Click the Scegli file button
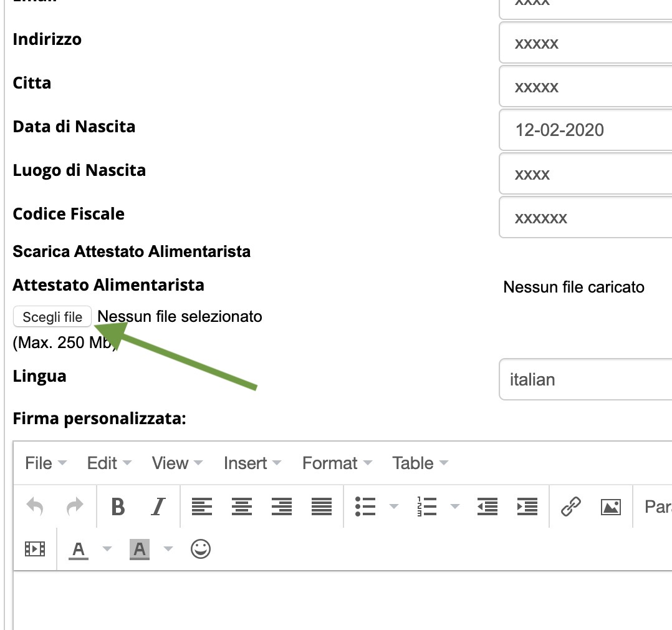Image resolution: width=672 pixels, height=630 pixels. pos(52,317)
